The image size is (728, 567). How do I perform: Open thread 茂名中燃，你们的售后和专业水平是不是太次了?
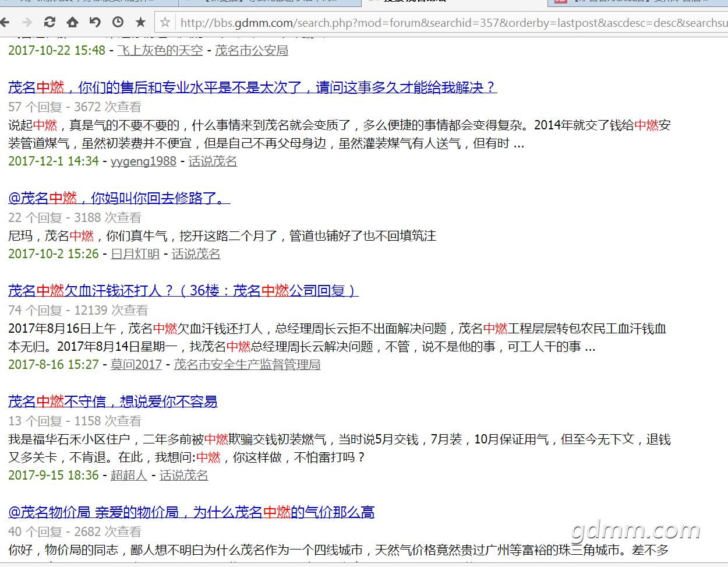(252, 87)
